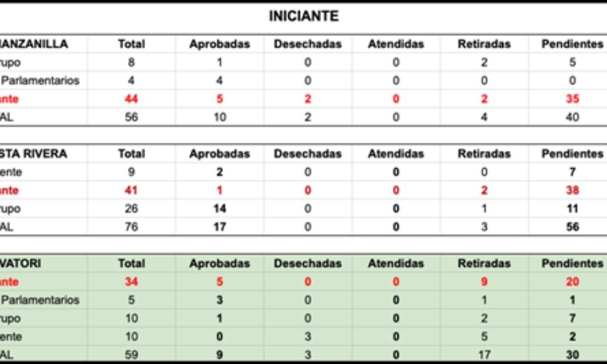607x364 pixels.
Task: Select Retiradas header in the RIVERA table
Action: click(484, 154)
